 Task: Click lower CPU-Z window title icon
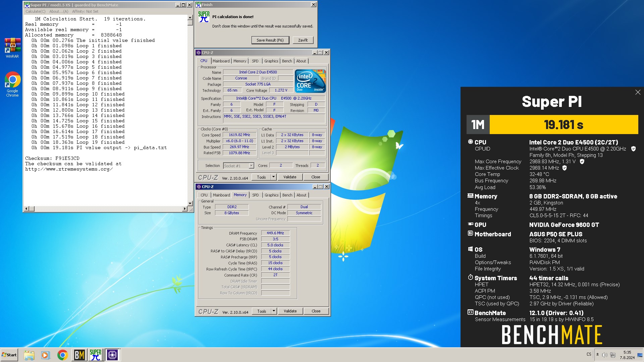click(x=199, y=187)
